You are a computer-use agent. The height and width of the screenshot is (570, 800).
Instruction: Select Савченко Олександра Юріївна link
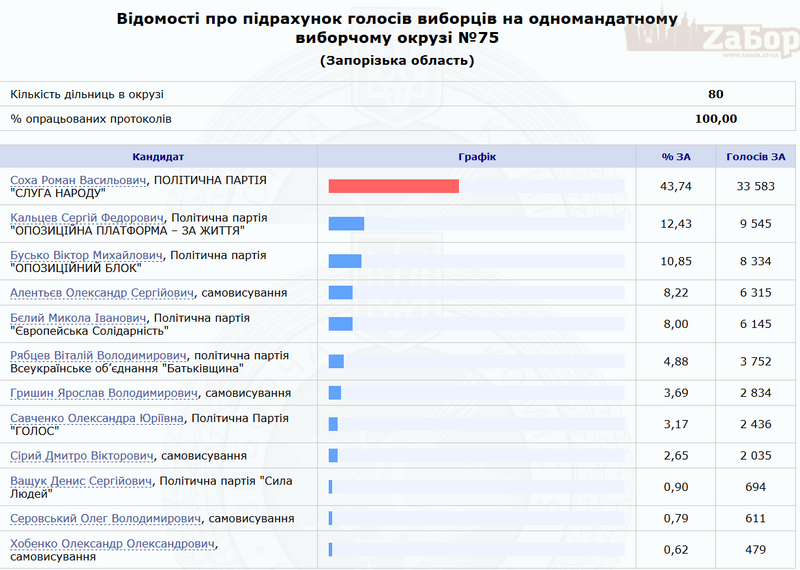pyautogui.click(x=97, y=418)
